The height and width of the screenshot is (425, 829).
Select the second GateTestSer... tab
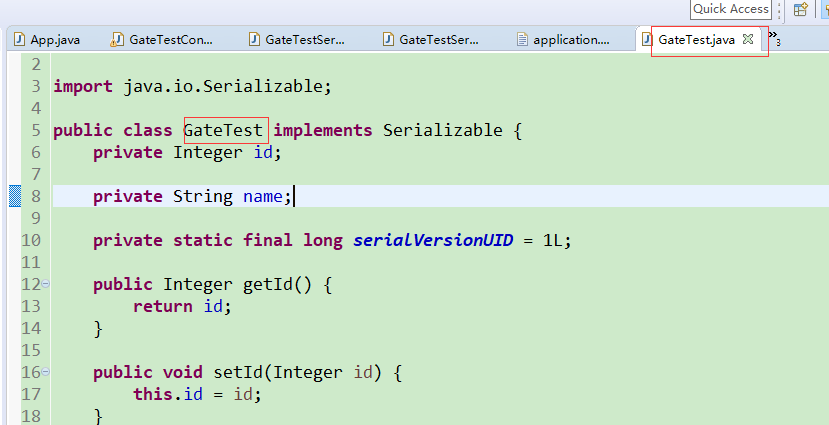tap(439, 40)
